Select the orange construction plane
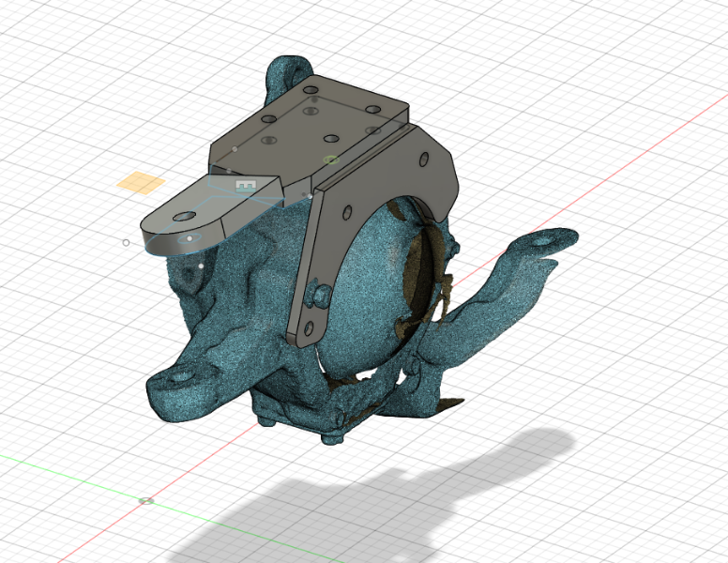The height and width of the screenshot is (563, 728). point(141,182)
